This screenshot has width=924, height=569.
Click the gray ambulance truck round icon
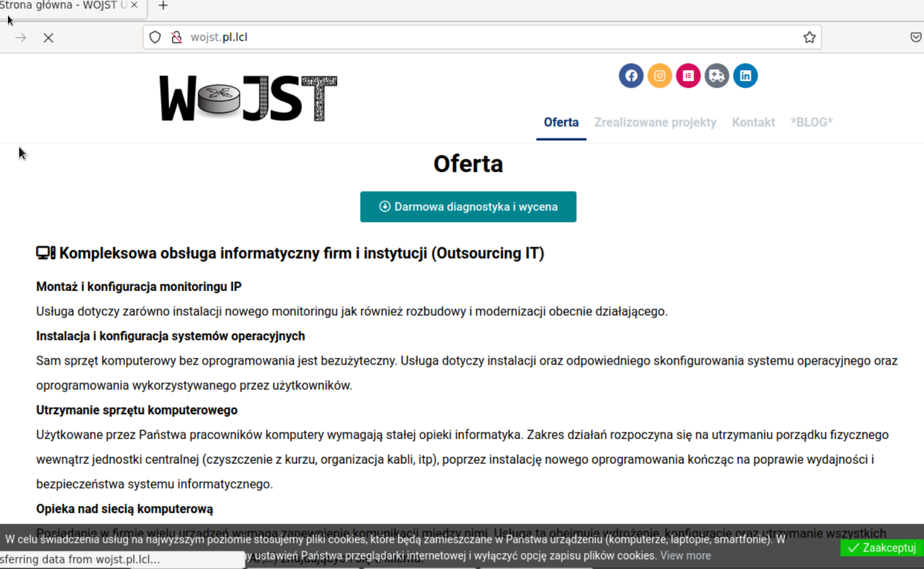pyautogui.click(x=717, y=76)
